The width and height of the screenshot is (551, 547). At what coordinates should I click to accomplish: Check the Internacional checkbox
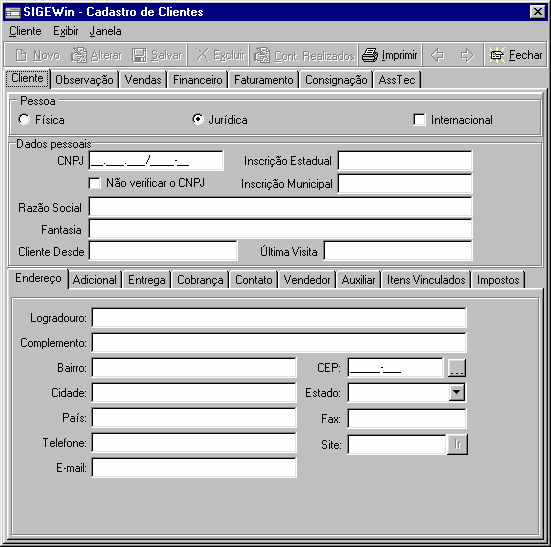(419, 119)
